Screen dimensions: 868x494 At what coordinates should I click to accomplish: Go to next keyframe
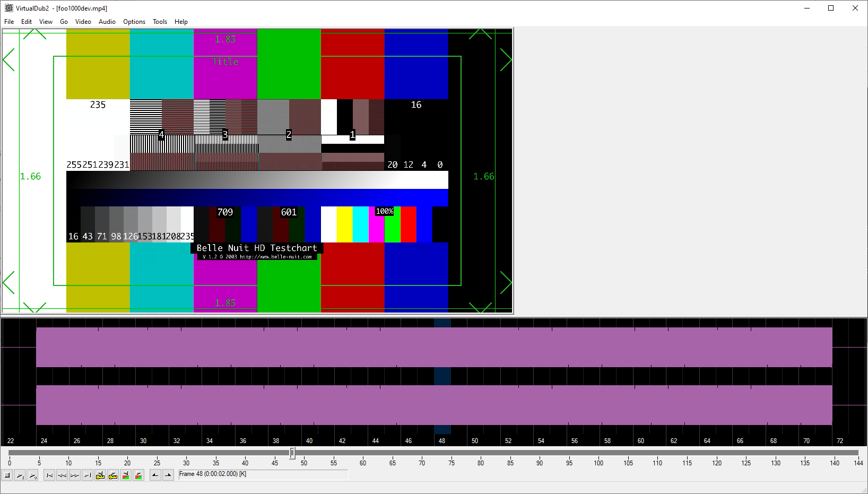click(x=113, y=475)
